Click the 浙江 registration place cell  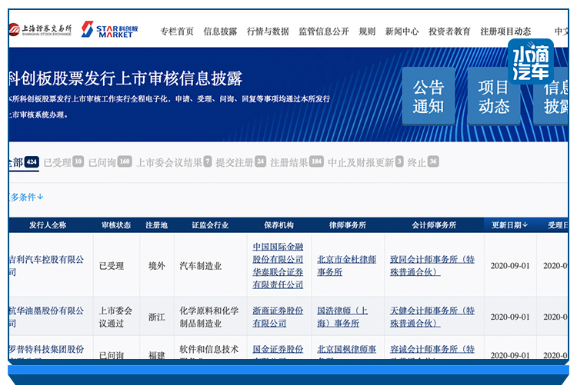coord(157,317)
